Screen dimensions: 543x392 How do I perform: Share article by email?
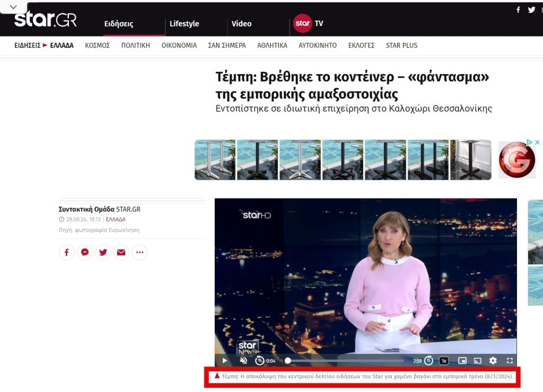tap(121, 252)
